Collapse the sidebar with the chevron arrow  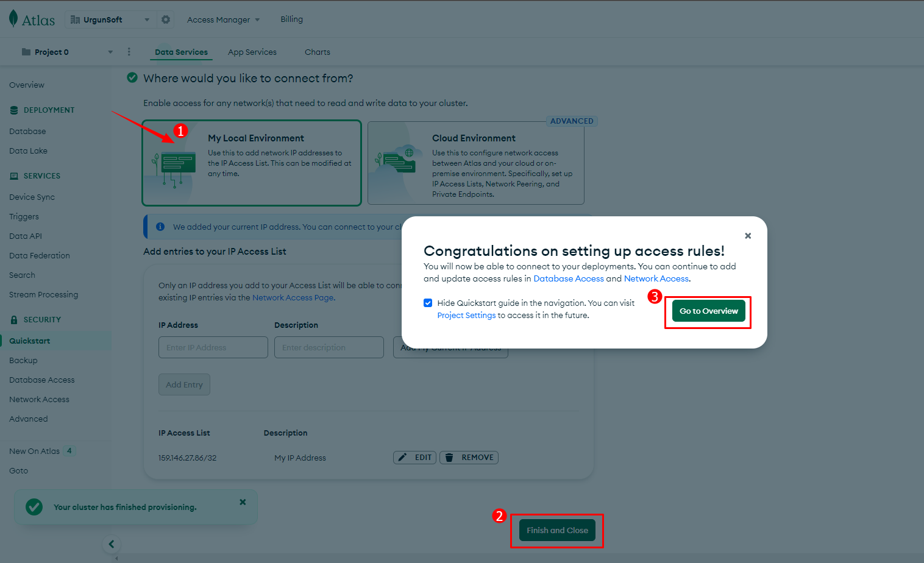[x=112, y=544]
